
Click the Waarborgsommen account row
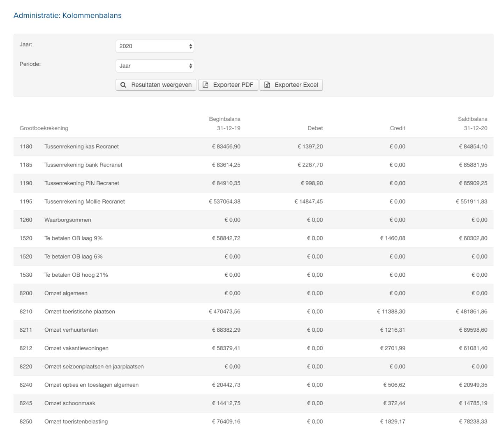[x=68, y=220]
